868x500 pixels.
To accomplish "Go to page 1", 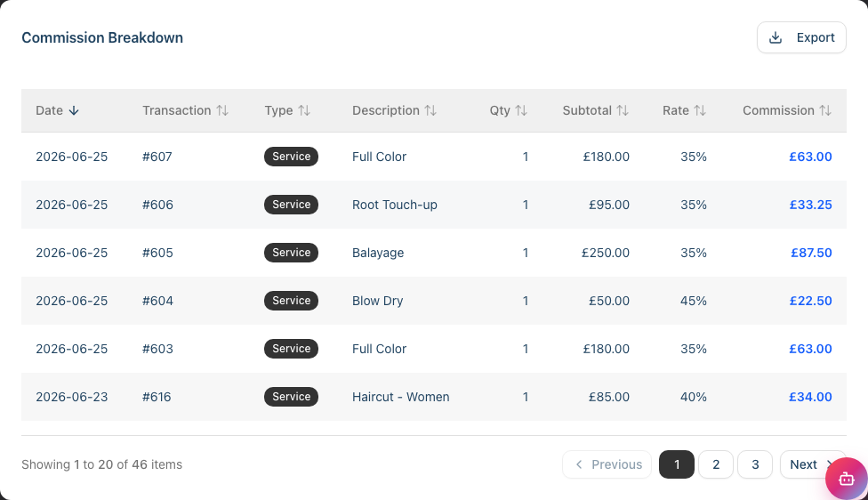I will [677, 464].
